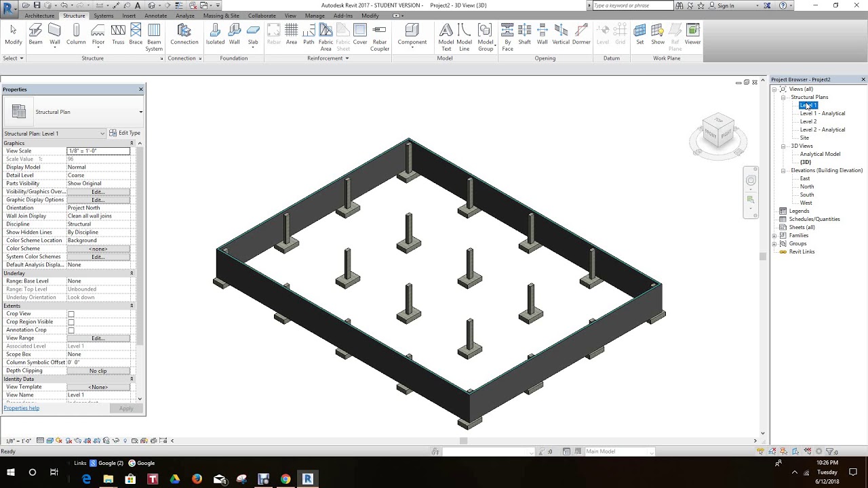Expand the Families tree node

774,235
